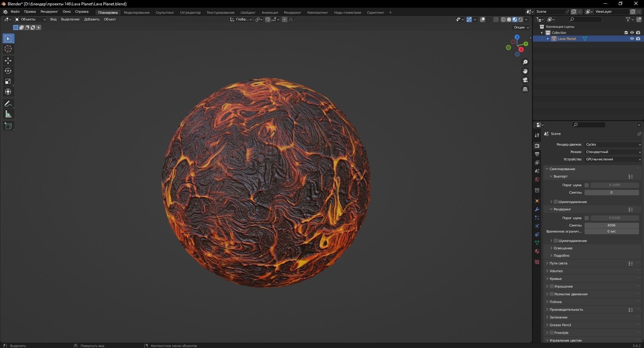Select the Cursor tool in the toolbar
The width and height of the screenshot is (644, 348).
click(8, 49)
